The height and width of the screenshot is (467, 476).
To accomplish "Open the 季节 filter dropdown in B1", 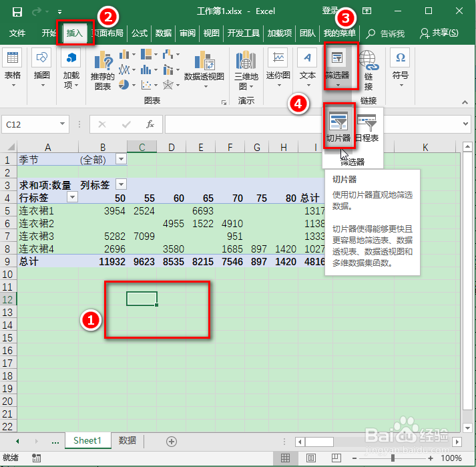I will coord(121,159).
